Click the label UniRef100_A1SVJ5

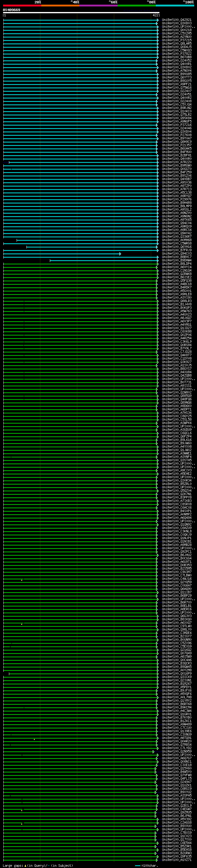177,365
